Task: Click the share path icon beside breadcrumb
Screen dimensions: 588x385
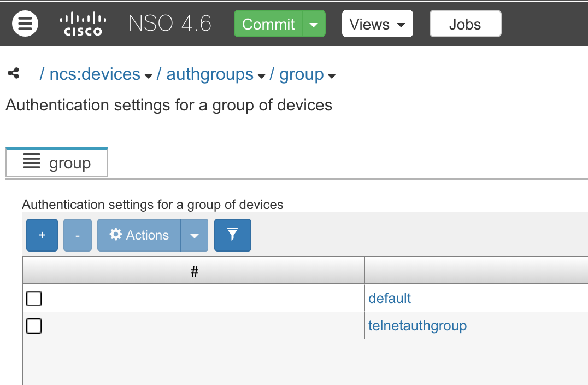Action: coord(14,73)
